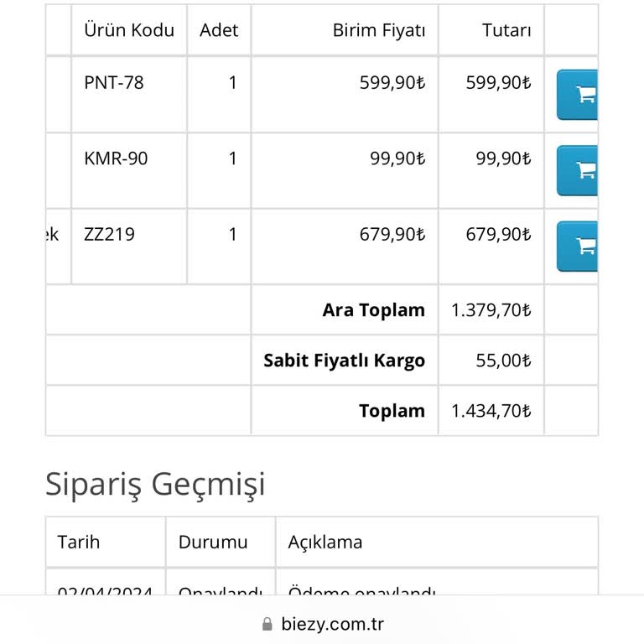The width and height of the screenshot is (644, 644).
Task: Click the Adet column header
Action: (x=219, y=30)
